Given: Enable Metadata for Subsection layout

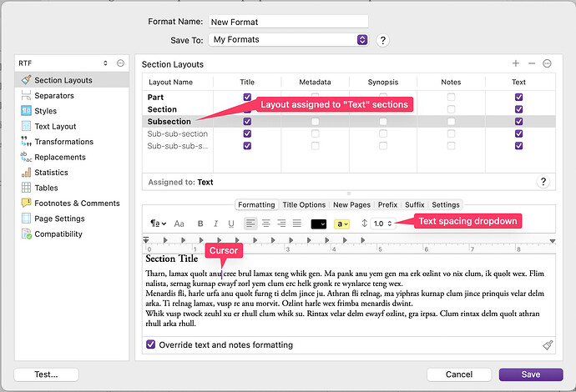Looking at the screenshot, I should pyautogui.click(x=316, y=122).
